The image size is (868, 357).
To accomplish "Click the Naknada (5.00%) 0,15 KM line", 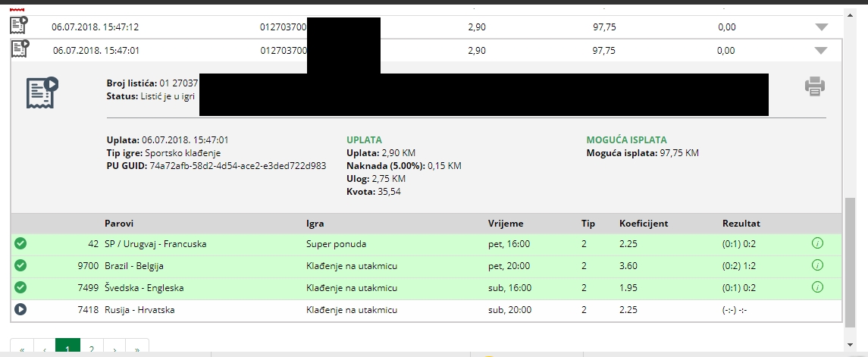I will pyautogui.click(x=404, y=165).
